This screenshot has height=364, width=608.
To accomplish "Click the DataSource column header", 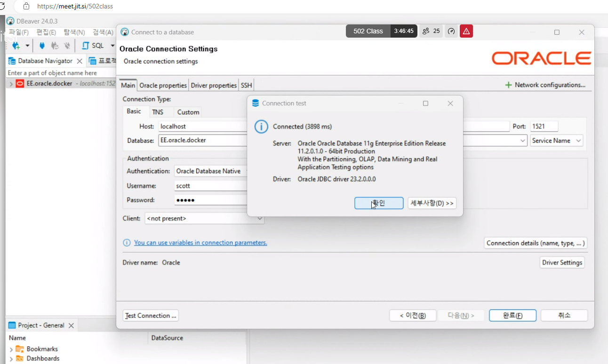I will [x=167, y=338].
